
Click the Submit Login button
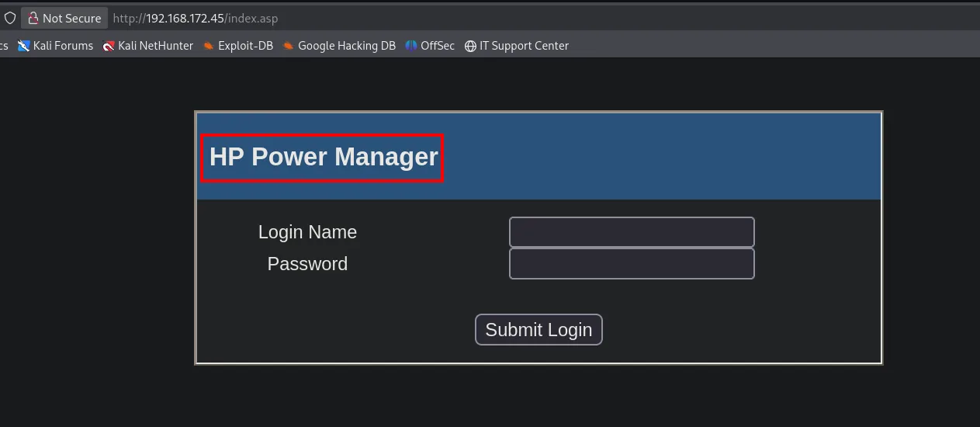point(538,329)
